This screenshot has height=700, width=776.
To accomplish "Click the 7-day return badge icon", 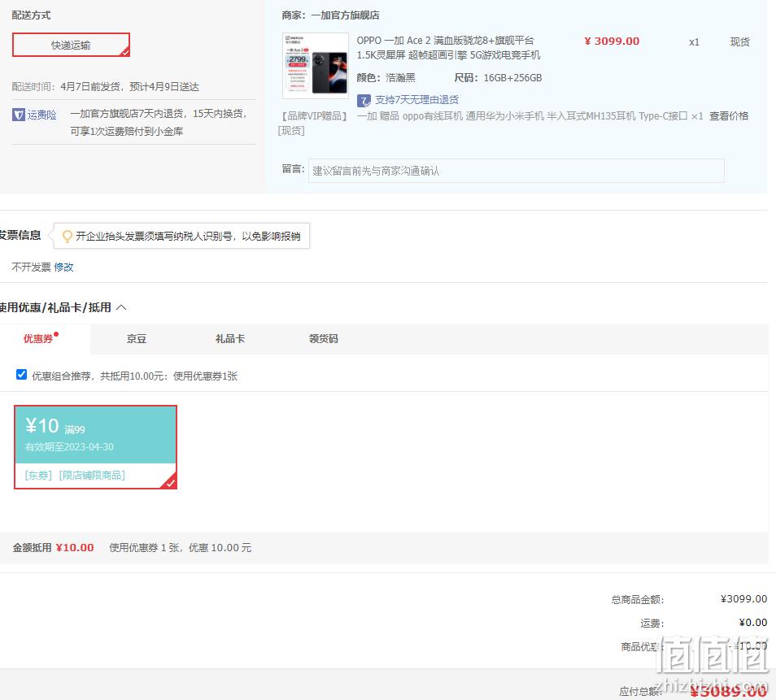I will tap(364, 101).
